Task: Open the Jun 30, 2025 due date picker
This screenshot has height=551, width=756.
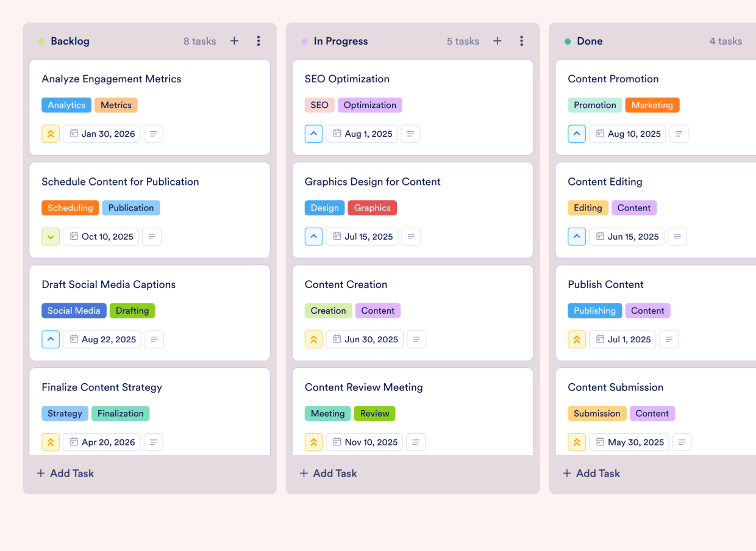Action: coord(365,339)
